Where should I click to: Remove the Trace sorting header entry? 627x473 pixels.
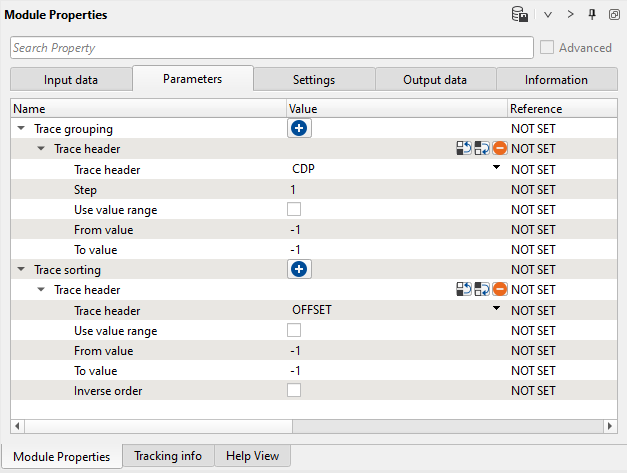click(500, 289)
